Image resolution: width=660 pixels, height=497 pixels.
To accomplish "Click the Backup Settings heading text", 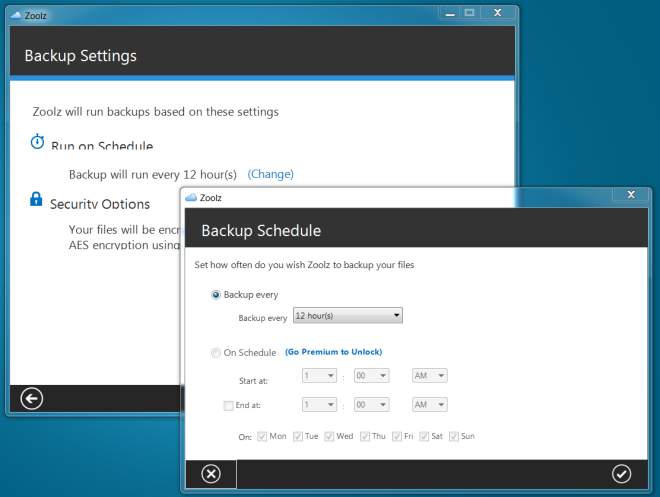I will point(80,56).
